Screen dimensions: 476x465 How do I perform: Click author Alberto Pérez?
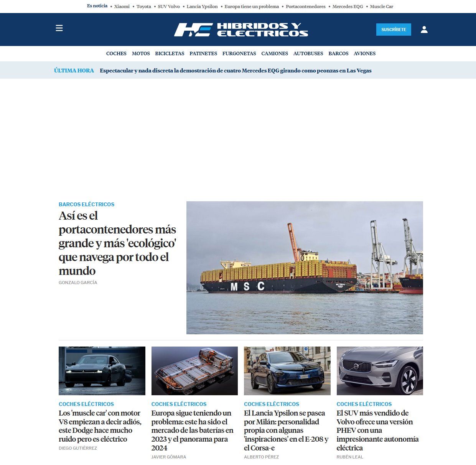click(x=261, y=457)
